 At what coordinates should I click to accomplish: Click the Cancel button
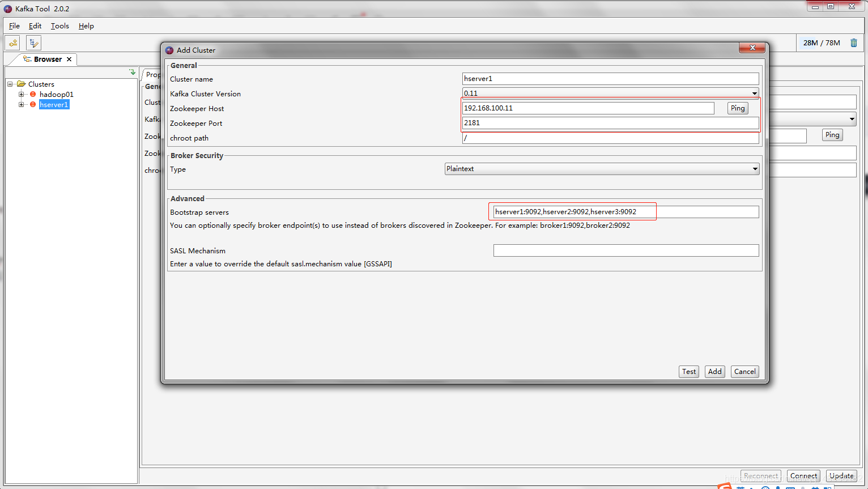pos(745,372)
